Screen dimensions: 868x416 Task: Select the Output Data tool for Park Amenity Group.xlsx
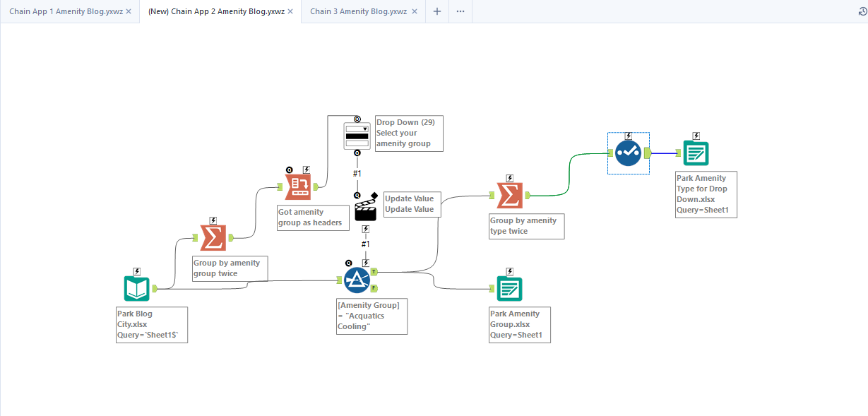tap(510, 288)
